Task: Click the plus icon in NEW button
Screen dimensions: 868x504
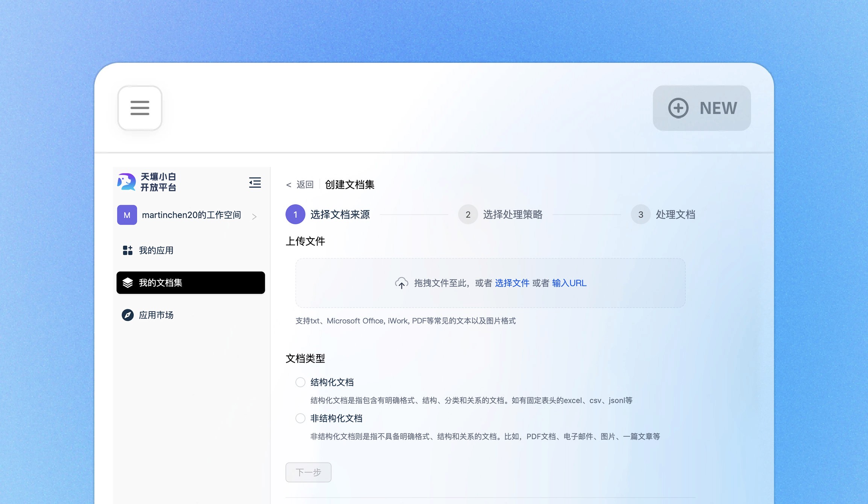Action: pyautogui.click(x=678, y=108)
